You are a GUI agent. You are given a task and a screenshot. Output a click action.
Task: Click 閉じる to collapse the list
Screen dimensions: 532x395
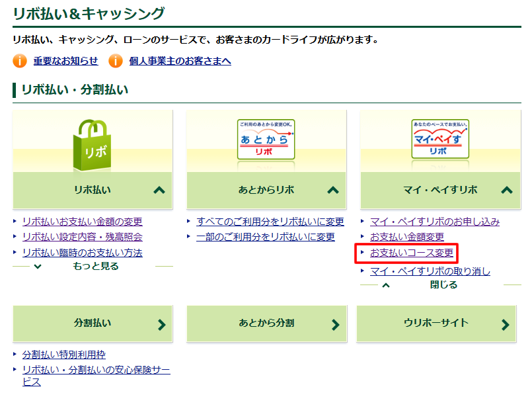click(440, 285)
